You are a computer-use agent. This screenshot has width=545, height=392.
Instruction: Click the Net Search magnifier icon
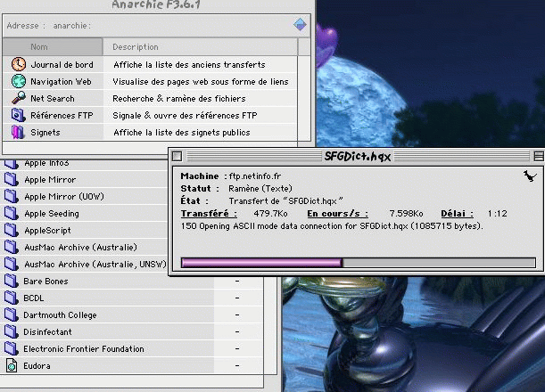click(x=19, y=98)
